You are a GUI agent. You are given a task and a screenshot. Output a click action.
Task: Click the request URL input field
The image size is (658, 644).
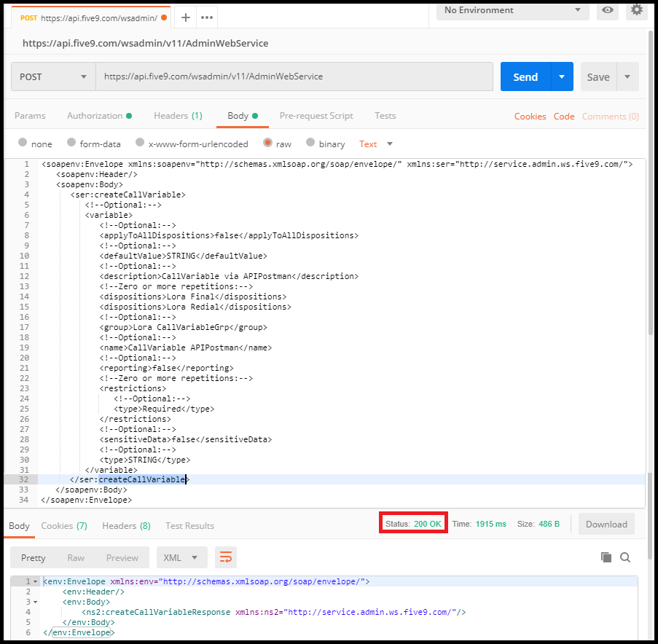[x=294, y=76]
